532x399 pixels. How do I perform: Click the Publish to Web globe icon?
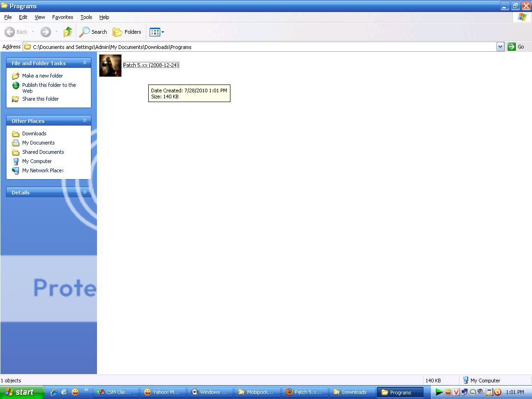pos(16,85)
